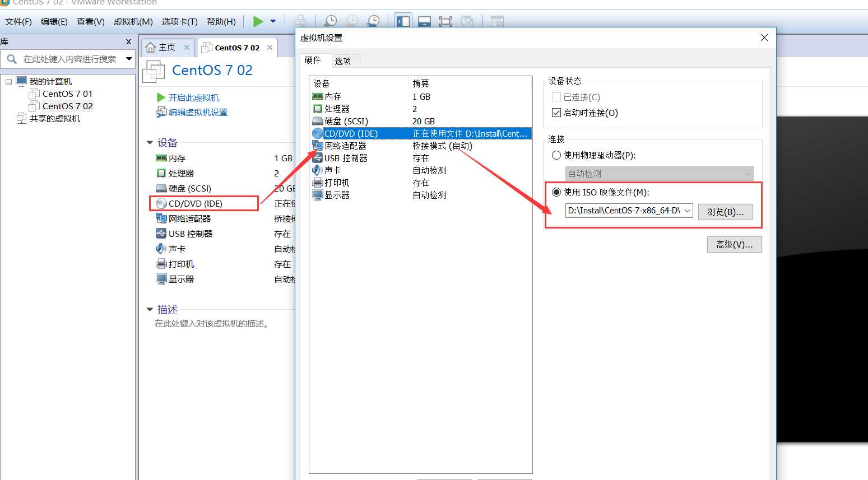This screenshot has height=480, width=868.
Task: Open the 选项卡(T) menu
Action: pyautogui.click(x=180, y=22)
